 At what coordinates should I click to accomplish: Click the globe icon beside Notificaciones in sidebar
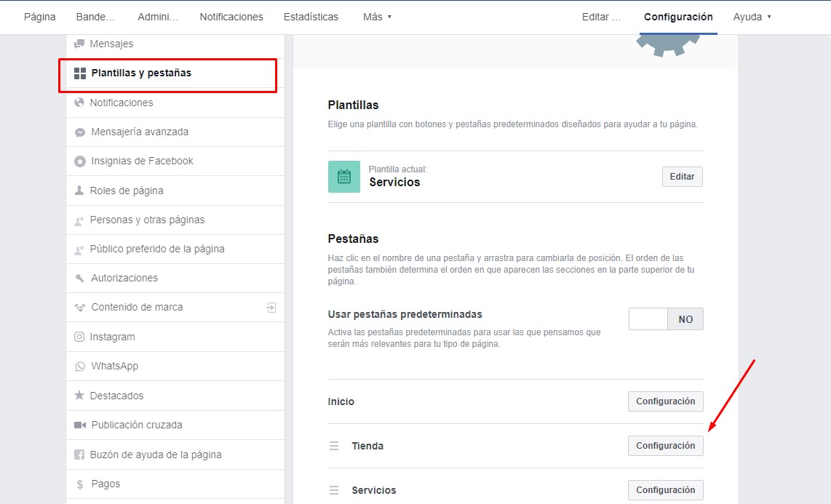click(79, 102)
